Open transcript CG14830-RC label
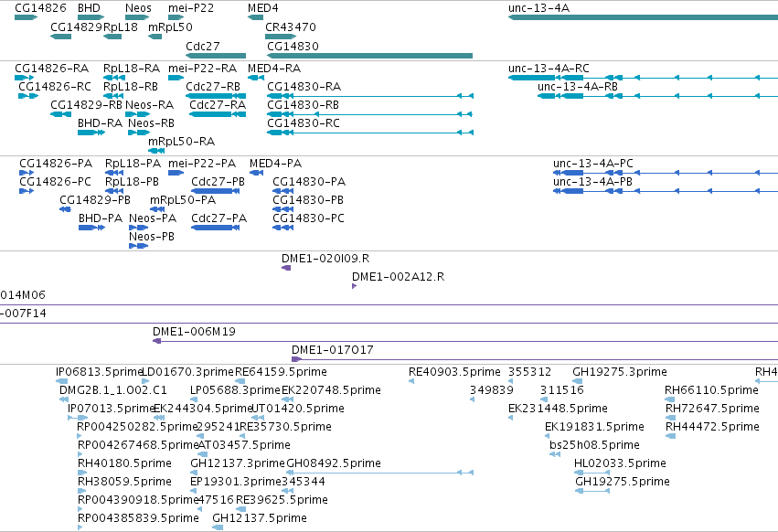778x532 pixels. point(304,123)
